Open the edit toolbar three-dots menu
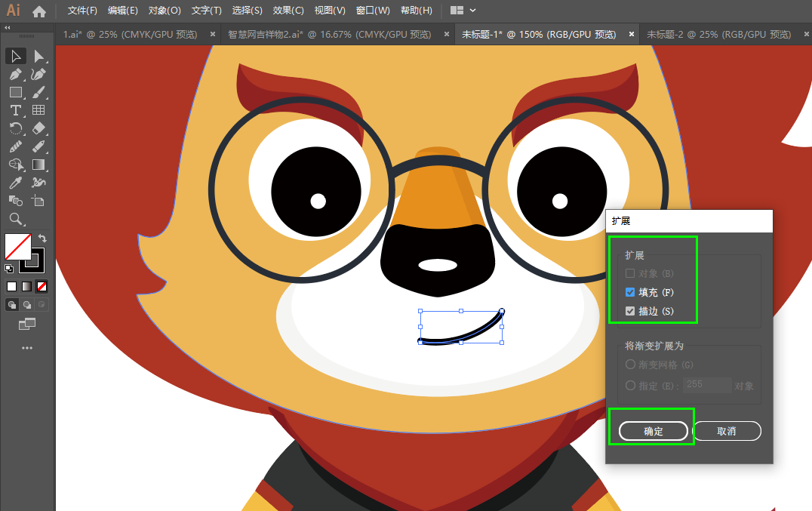The height and width of the screenshot is (511, 812). pyautogui.click(x=27, y=348)
